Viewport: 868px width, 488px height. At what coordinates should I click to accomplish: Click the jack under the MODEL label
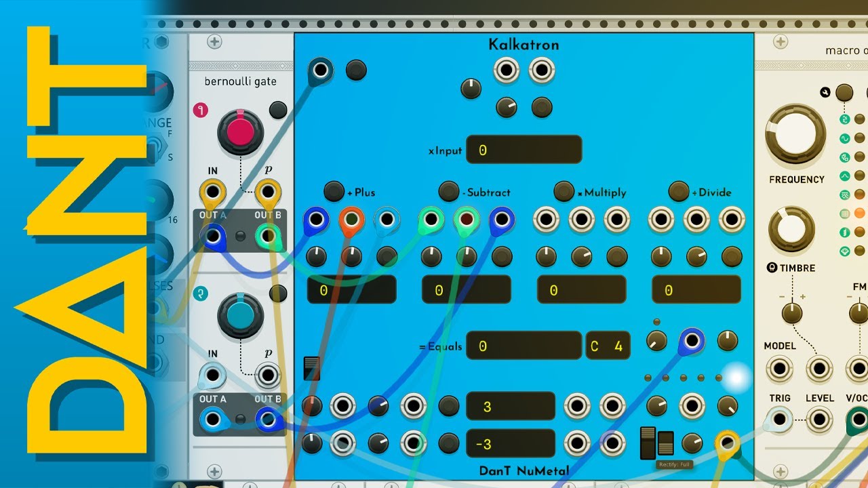pos(779,369)
